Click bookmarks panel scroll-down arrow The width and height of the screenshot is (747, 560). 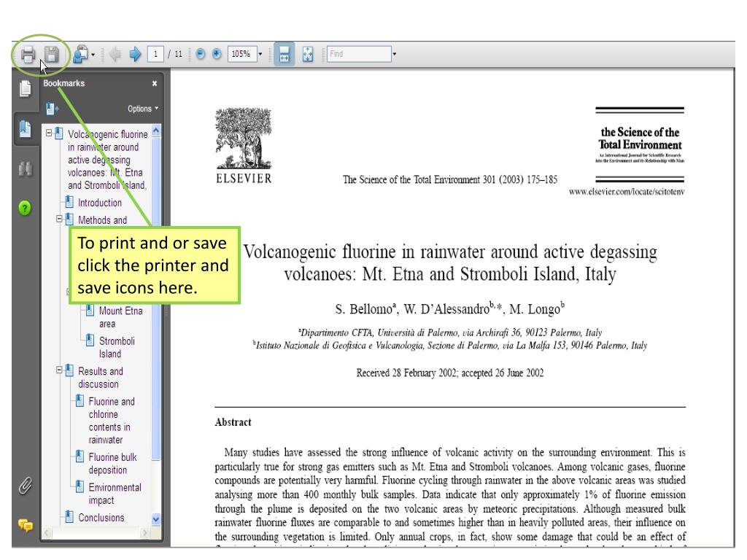click(x=156, y=519)
